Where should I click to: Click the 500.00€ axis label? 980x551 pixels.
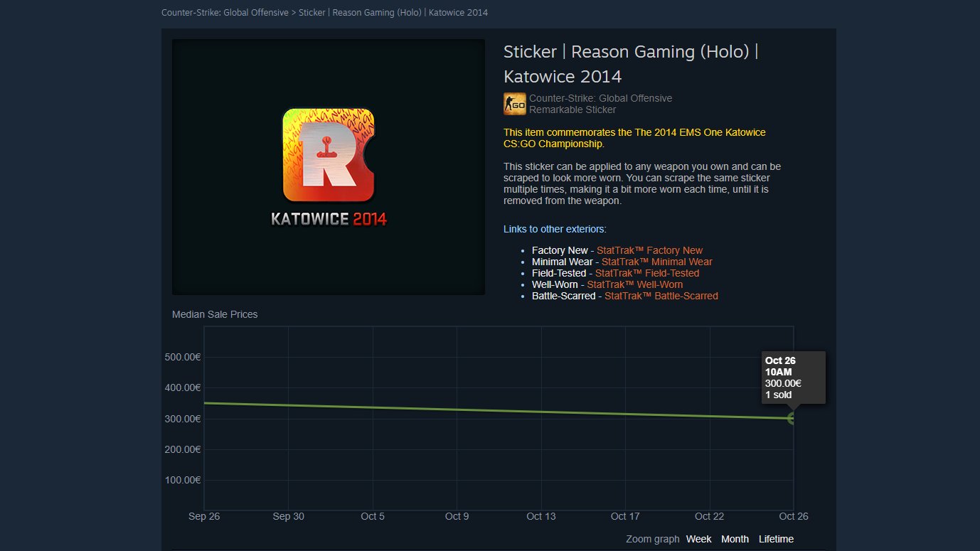tap(183, 357)
